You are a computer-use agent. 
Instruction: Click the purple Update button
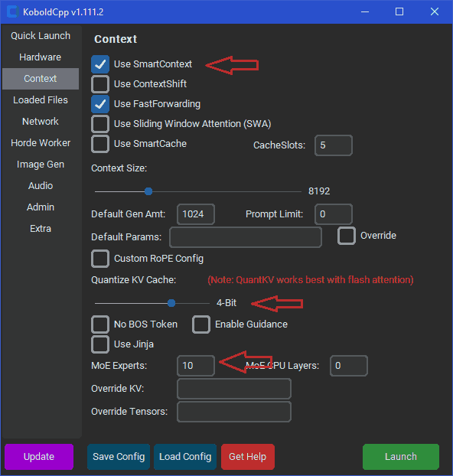(39, 457)
